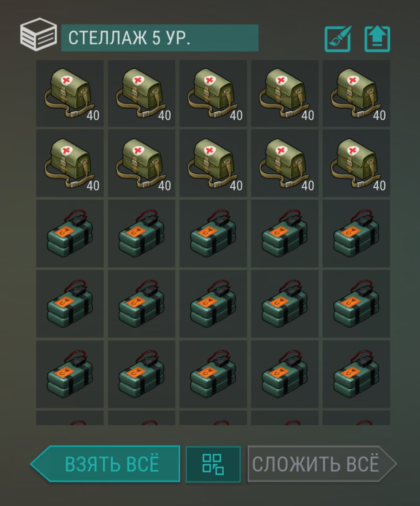420x506 pixels.
Task: Select fourth medkit in second row
Action: point(285,163)
